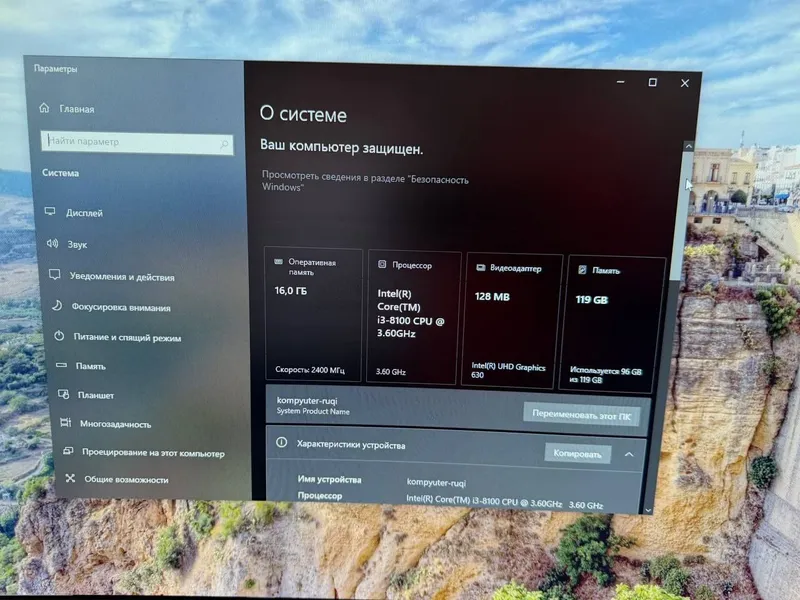Click the Общие возможности icon
The height and width of the screenshot is (600, 800).
(x=70, y=478)
